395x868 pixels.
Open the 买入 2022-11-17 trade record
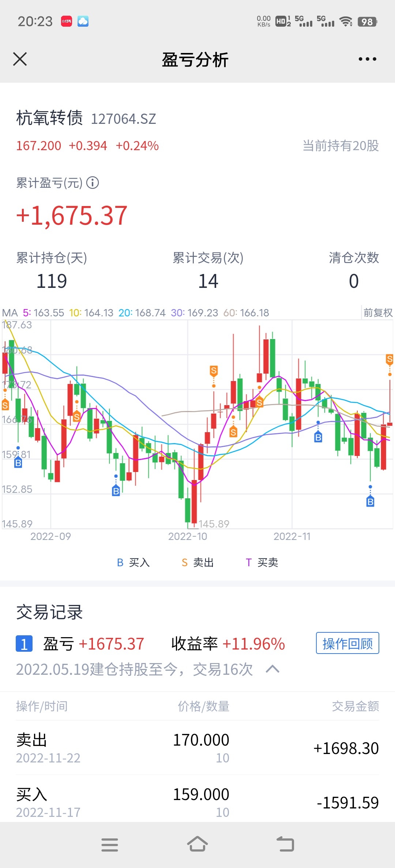(197, 802)
